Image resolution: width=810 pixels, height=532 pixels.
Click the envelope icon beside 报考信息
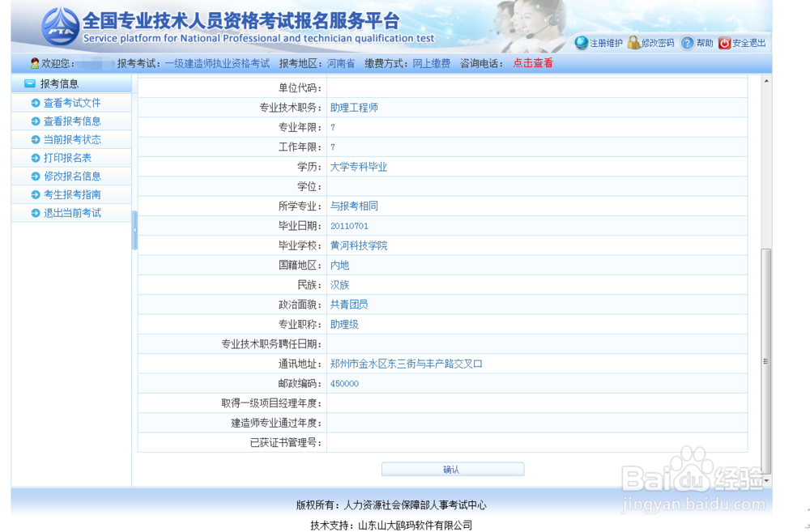(29, 83)
